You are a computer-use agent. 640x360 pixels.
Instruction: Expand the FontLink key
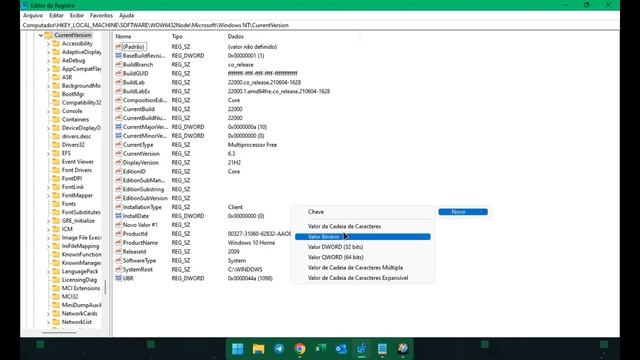click(48, 187)
